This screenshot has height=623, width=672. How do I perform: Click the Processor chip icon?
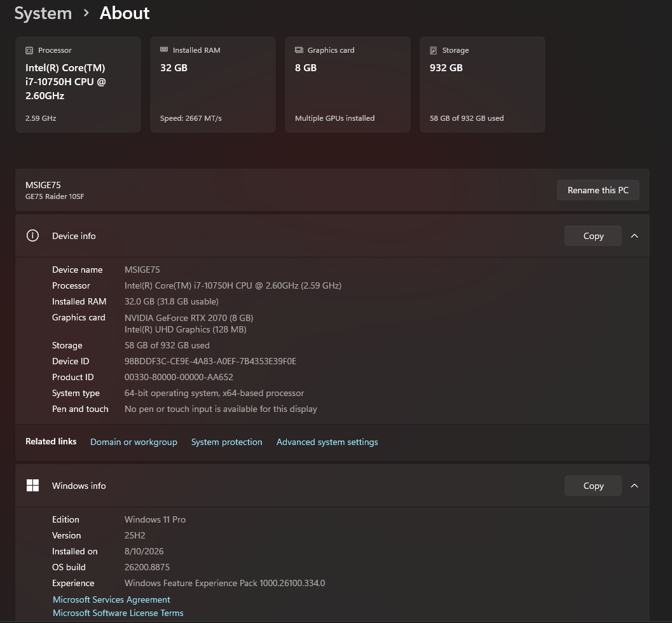29,51
